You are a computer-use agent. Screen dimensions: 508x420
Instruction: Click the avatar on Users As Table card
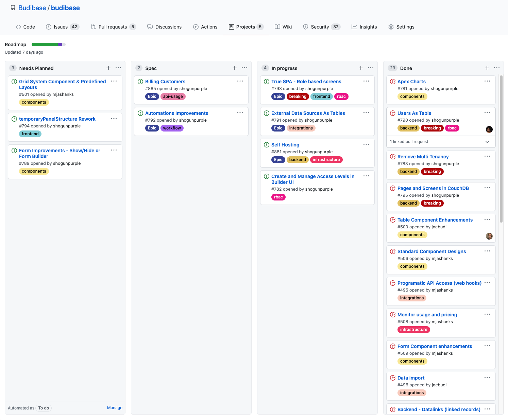tap(489, 129)
